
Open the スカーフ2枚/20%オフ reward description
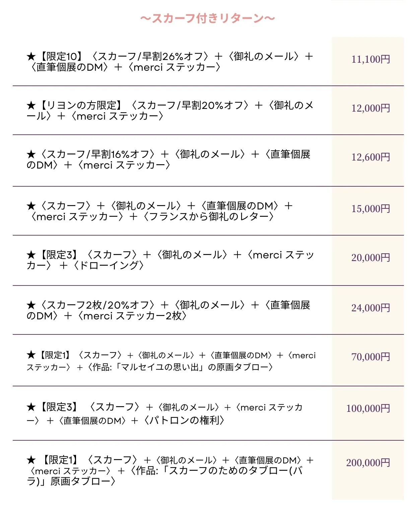pyautogui.click(x=167, y=310)
